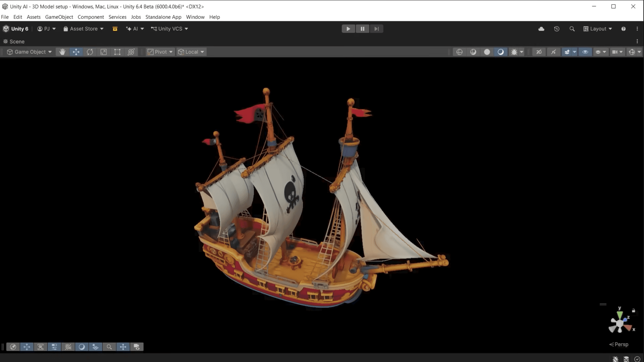Select the Scene tab

point(14,41)
